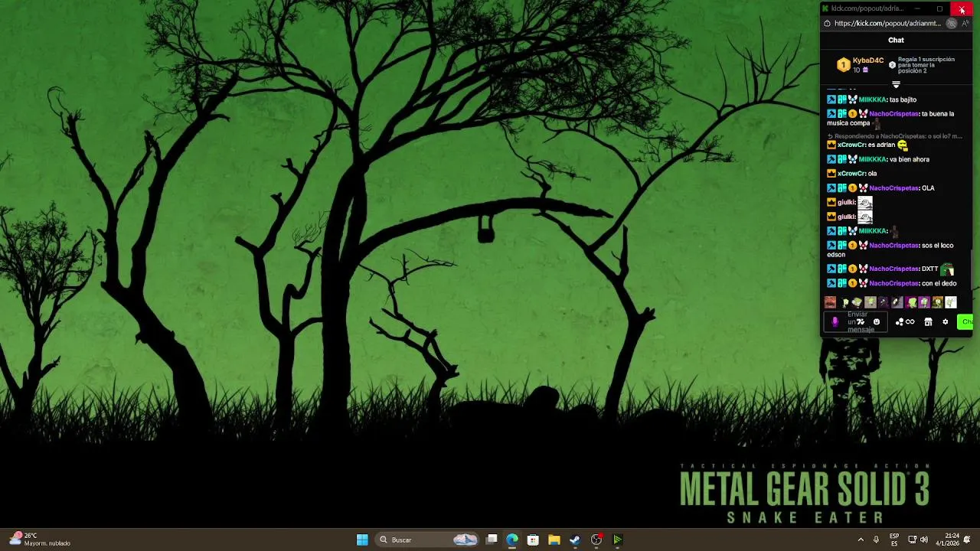980x551 pixels.
Task: Open the green arrow app on the taskbar
Action: (x=617, y=540)
